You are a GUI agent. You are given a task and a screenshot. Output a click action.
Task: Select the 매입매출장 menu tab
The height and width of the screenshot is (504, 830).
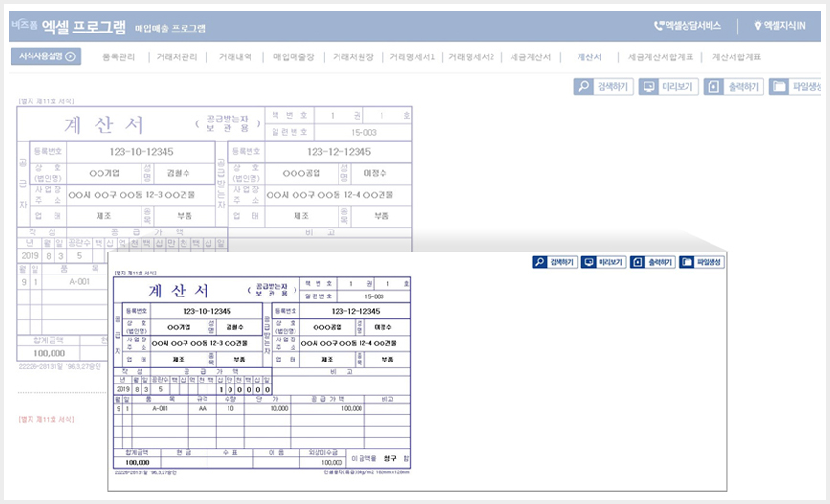(x=294, y=56)
